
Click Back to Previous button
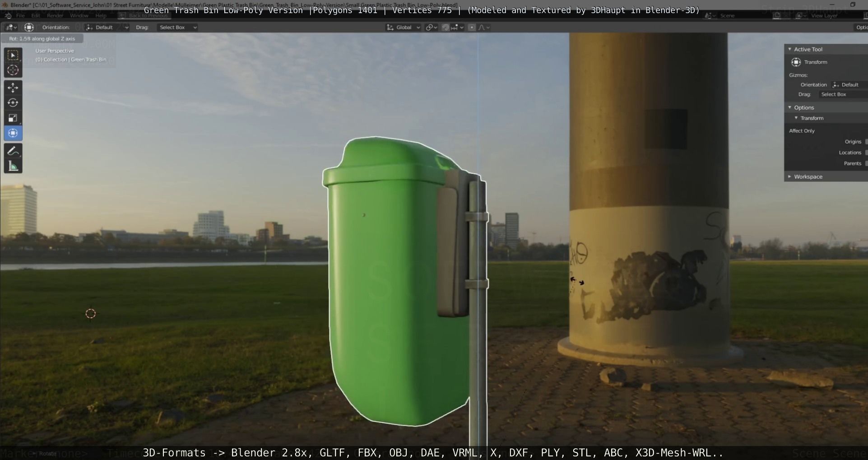tap(144, 15)
